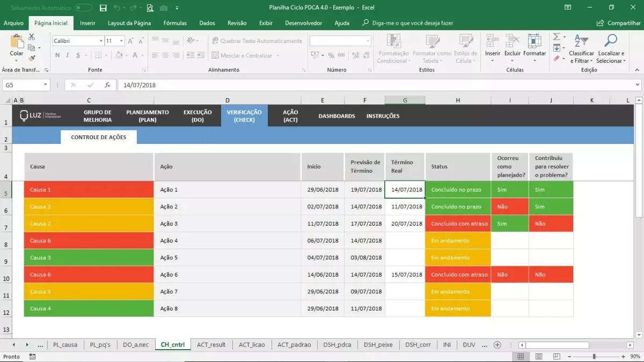Open the Fórmulas ribbon tab
The height and width of the screenshot is (362, 644).
[x=175, y=23]
